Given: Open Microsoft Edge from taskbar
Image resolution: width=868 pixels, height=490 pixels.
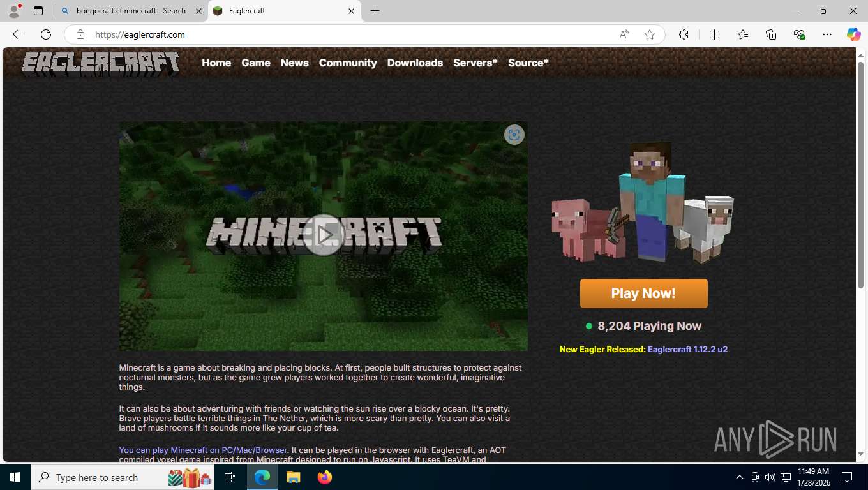Looking at the screenshot, I should click(262, 477).
